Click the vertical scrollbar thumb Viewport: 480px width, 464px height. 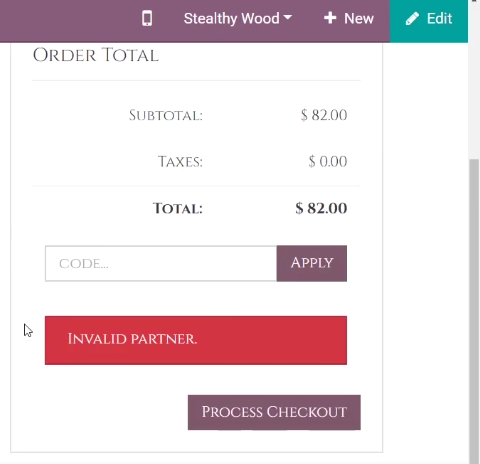click(x=474, y=311)
